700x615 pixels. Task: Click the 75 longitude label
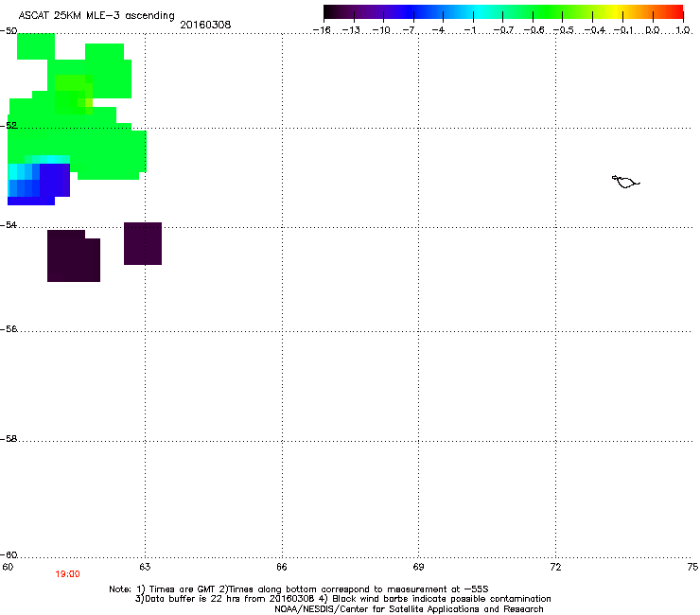[x=692, y=567]
